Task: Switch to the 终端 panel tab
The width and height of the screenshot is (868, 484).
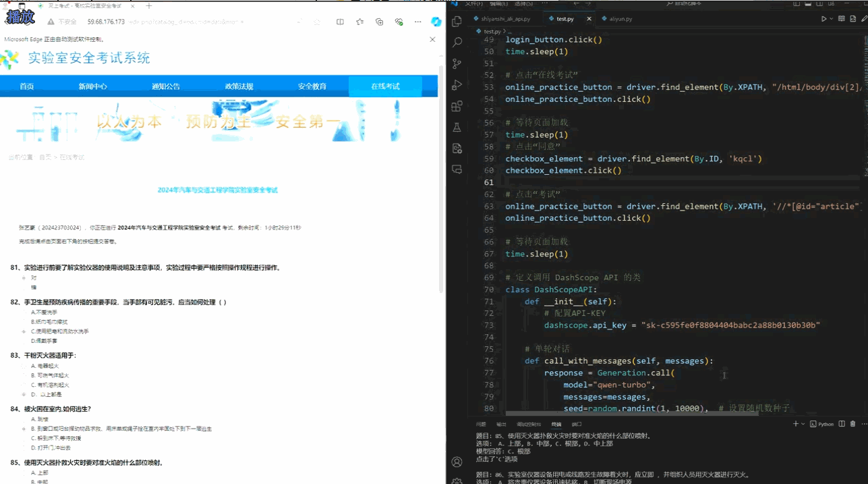Action: pos(556,423)
